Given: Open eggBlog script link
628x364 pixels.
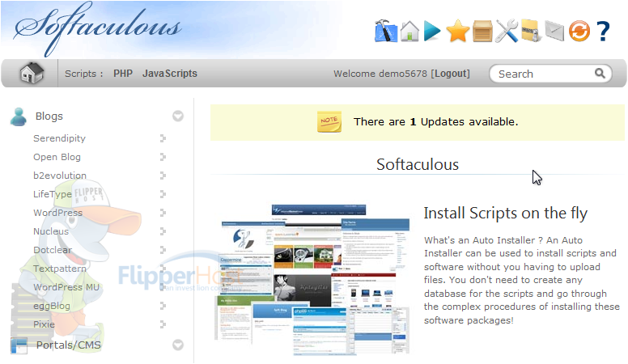Looking at the screenshot, I should [x=52, y=306].
